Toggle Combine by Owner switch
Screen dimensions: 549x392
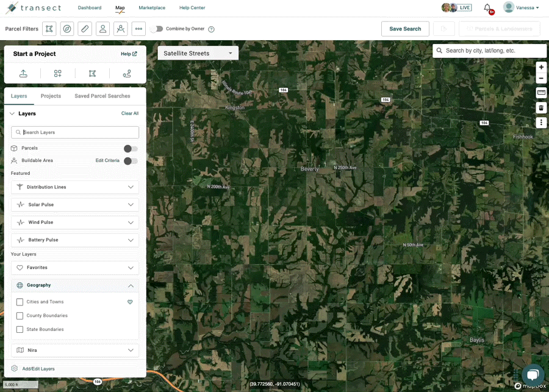[x=157, y=29]
